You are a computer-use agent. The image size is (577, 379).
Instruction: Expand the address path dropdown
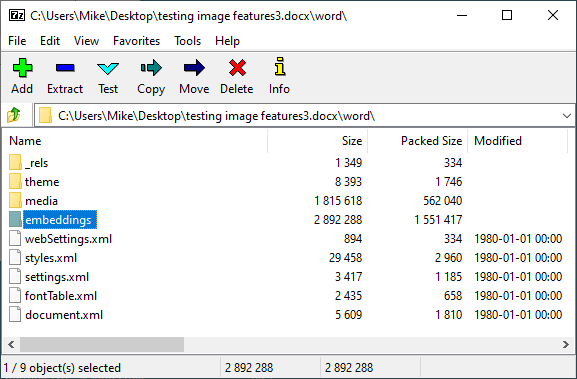click(x=567, y=116)
